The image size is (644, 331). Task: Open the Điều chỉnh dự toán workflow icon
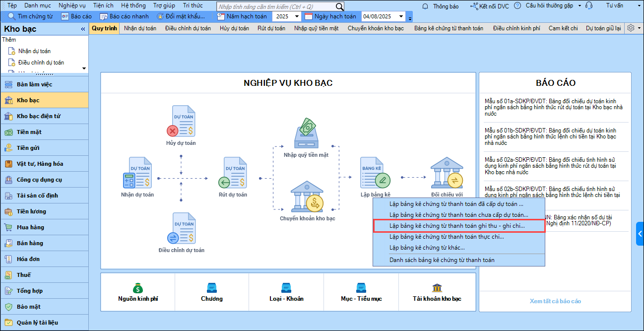coord(181,228)
